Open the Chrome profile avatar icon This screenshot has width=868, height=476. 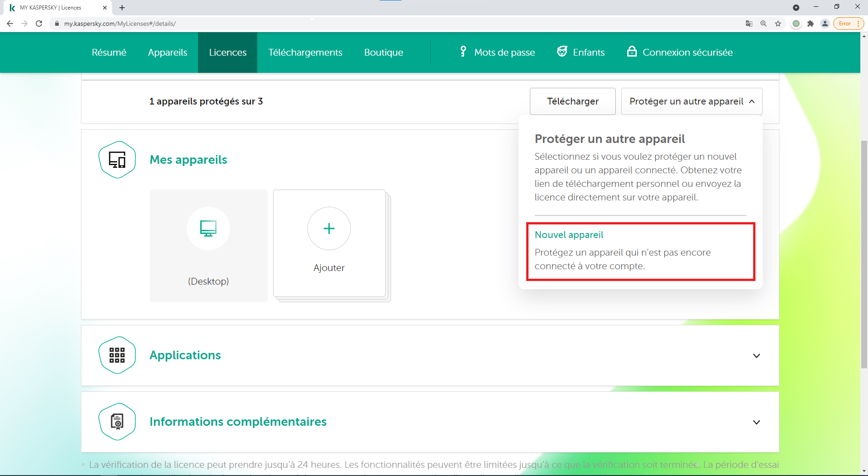click(x=825, y=24)
